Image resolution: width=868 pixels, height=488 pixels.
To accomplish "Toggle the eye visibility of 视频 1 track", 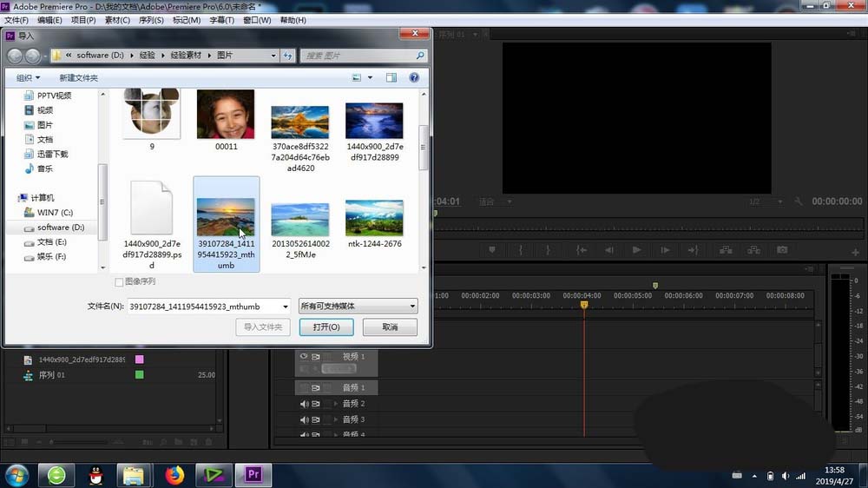I will coord(304,357).
